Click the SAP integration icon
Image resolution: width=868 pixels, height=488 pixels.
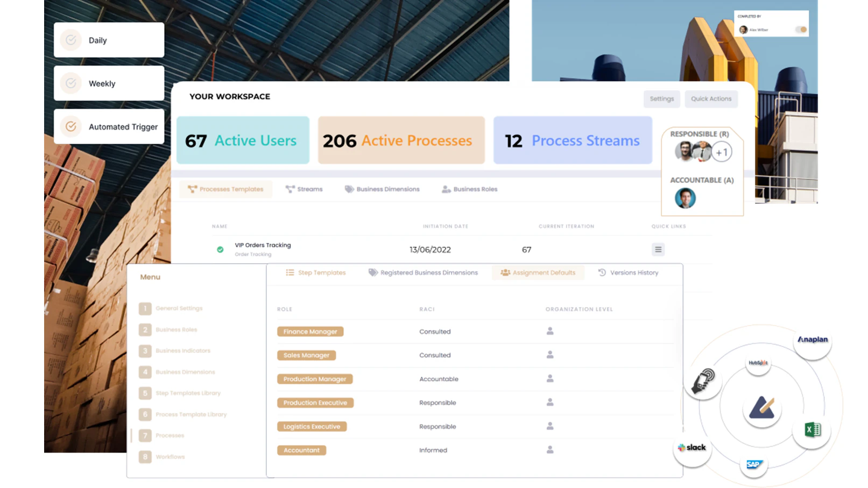point(753,464)
